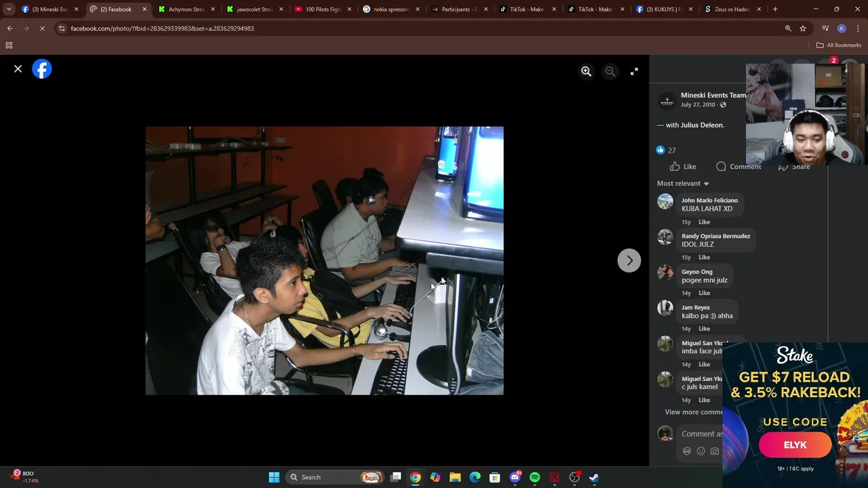This screenshot has width=868, height=488.
Task: Open a new browser tab
Action: 775,9
